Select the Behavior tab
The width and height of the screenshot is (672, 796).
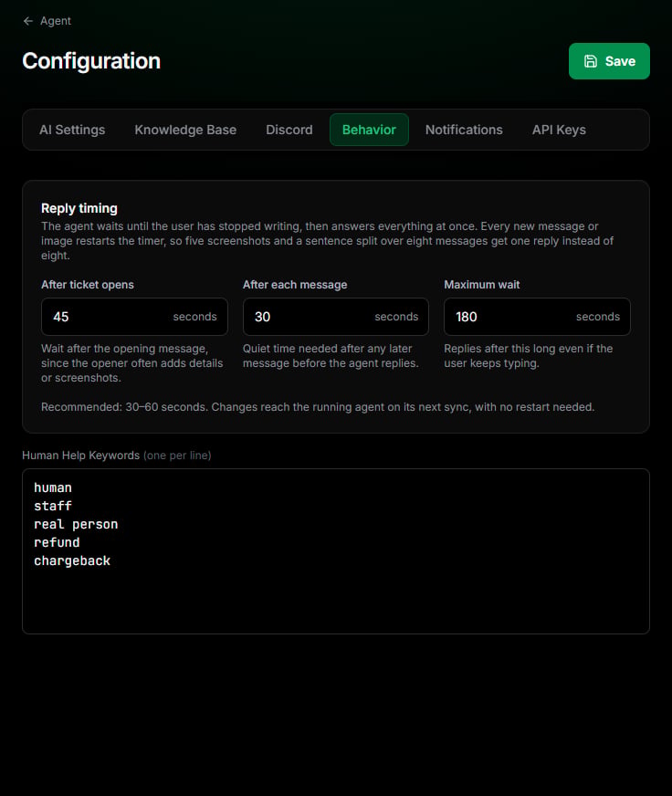tap(369, 130)
